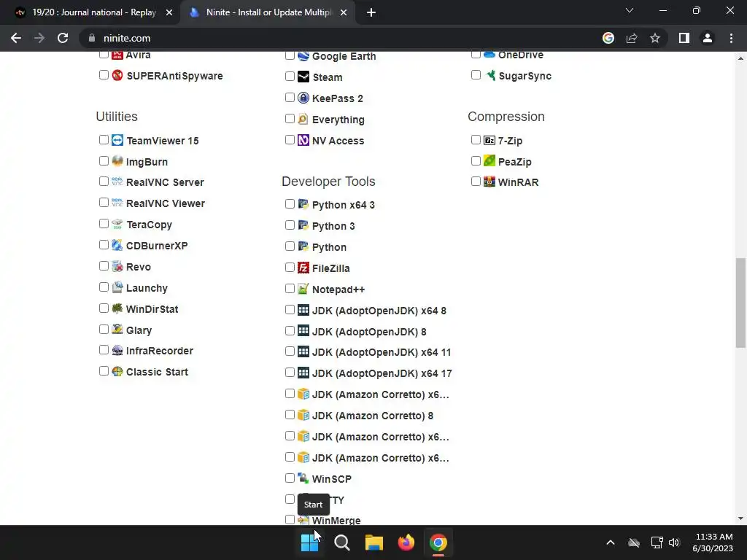Image resolution: width=747 pixels, height=560 pixels.
Task: Click the TeamViewer 15 app icon
Action: click(117, 140)
